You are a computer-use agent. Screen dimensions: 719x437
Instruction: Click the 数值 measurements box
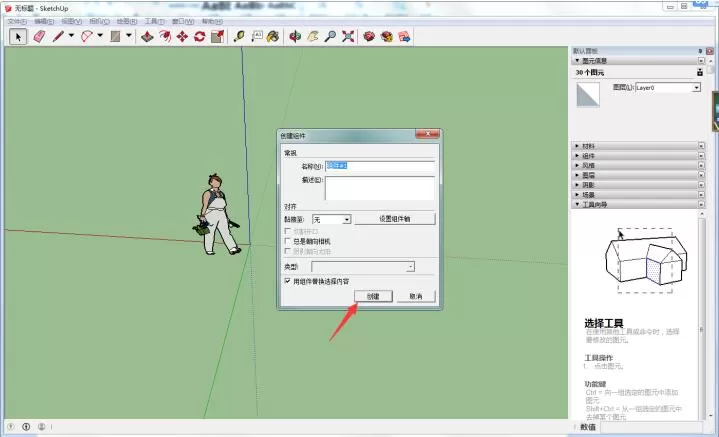pyautogui.click(x=651, y=427)
